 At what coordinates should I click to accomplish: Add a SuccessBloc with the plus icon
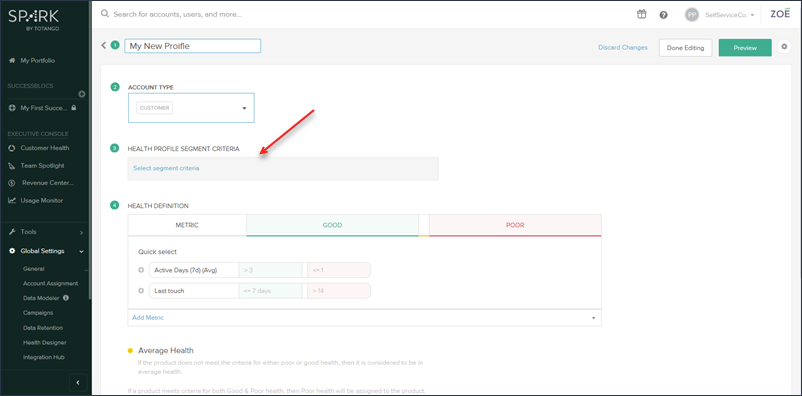pyautogui.click(x=82, y=94)
